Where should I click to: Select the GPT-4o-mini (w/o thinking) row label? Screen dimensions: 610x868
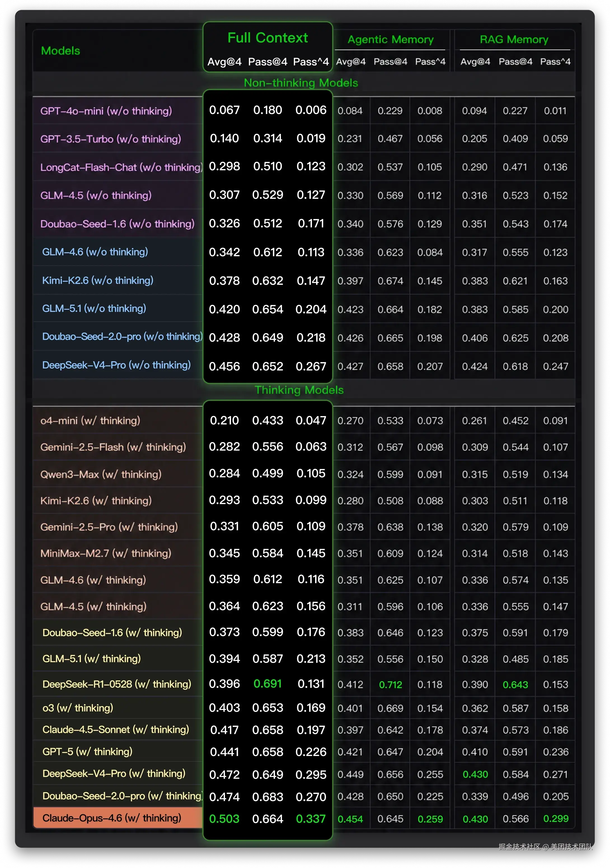(x=106, y=111)
